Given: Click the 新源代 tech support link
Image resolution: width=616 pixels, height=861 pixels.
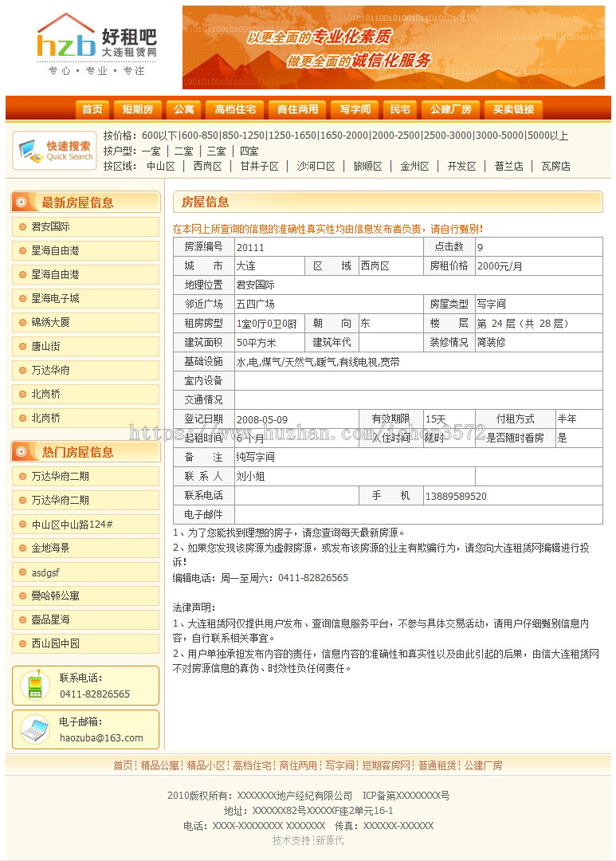Looking at the screenshot, I should click(x=329, y=840).
